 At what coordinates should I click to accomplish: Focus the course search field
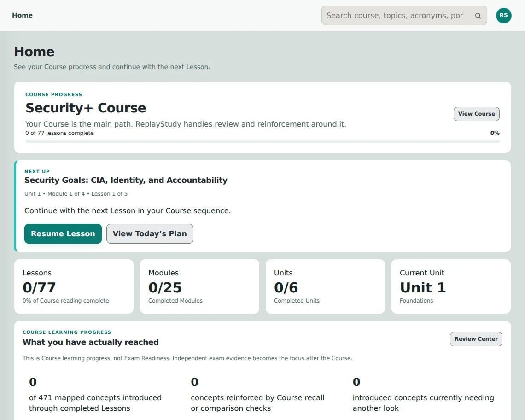click(404, 15)
